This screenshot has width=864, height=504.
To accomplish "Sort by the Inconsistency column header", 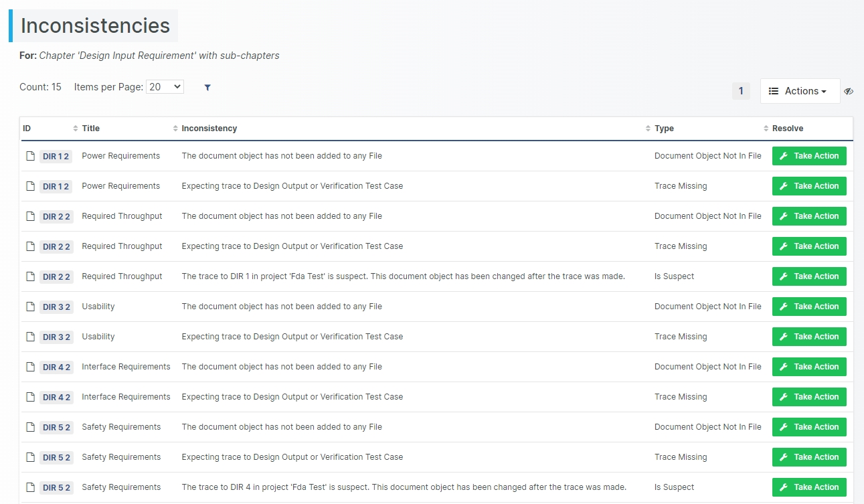I will pyautogui.click(x=209, y=129).
